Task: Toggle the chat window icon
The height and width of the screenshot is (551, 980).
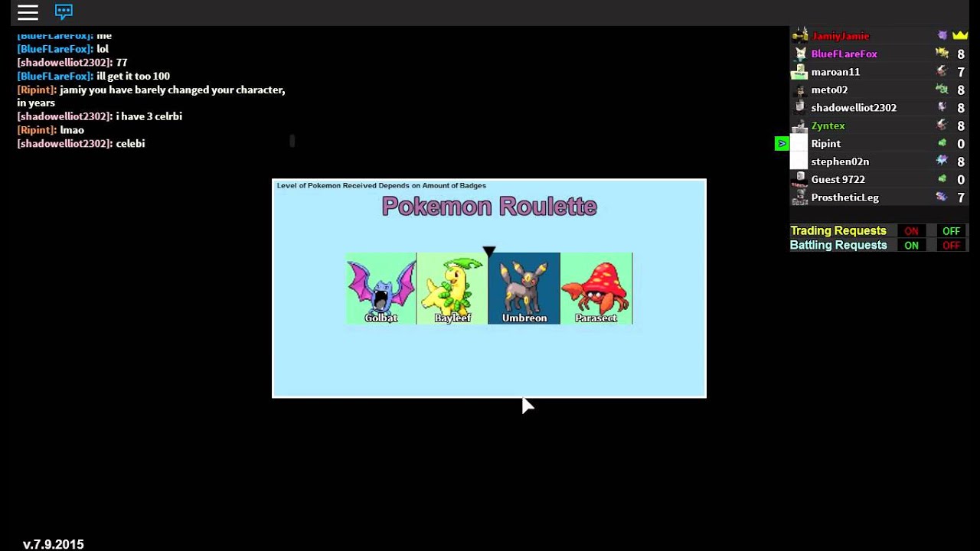Action: pyautogui.click(x=64, y=11)
